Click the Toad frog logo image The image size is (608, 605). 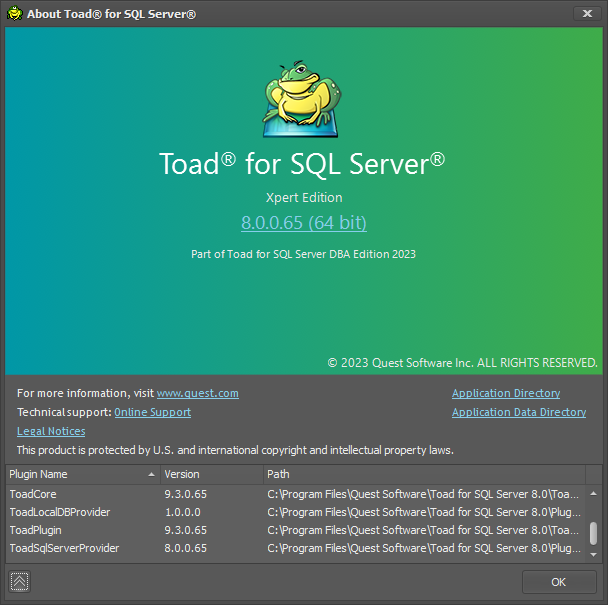[x=301, y=99]
